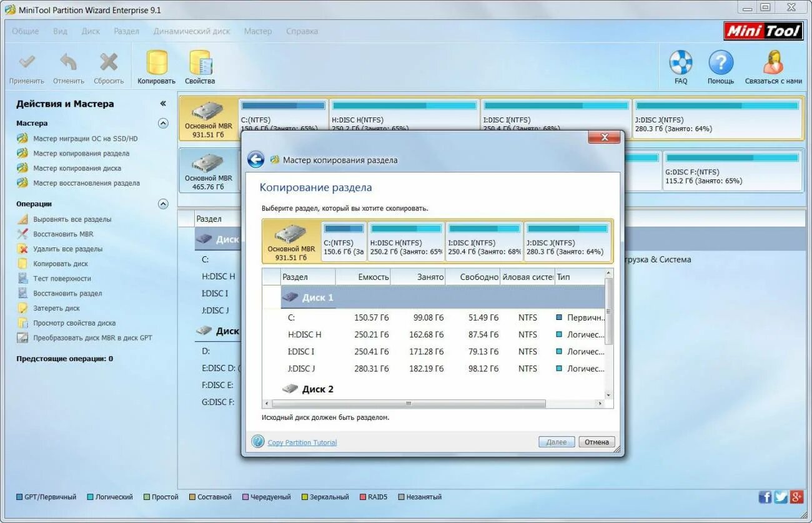Choose Восстановить раздел operation

click(x=67, y=293)
